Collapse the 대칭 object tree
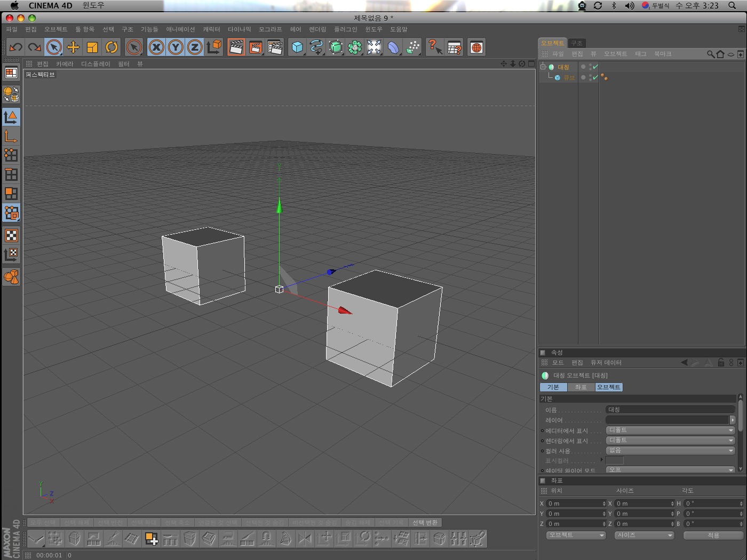Screen dimensions: 747x560 point(543,67)
